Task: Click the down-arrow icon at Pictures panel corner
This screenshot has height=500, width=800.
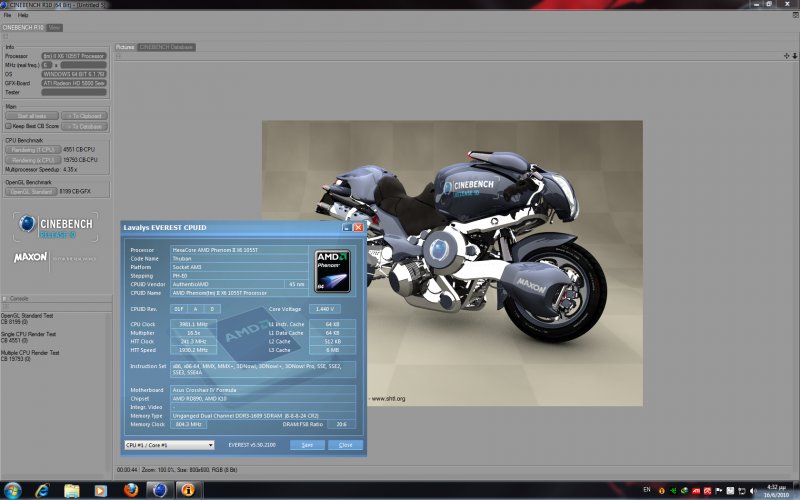Action: point(794,56)
